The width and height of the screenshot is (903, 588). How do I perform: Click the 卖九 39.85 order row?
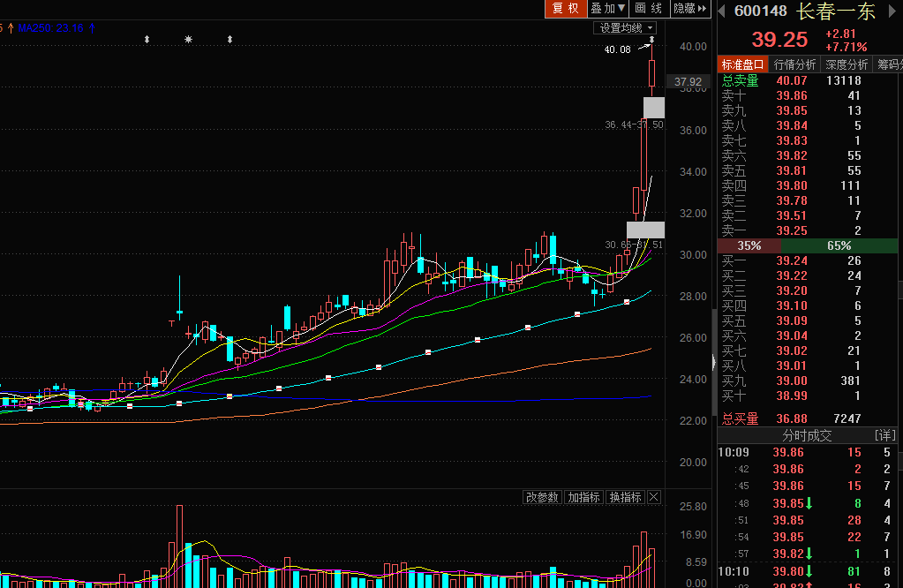point(808,110)
